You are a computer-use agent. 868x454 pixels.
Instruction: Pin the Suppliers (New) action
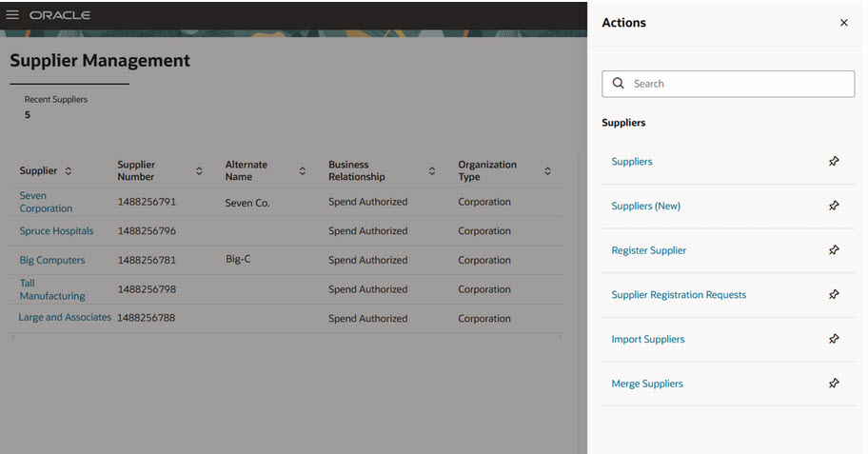(x=834, y=206)
